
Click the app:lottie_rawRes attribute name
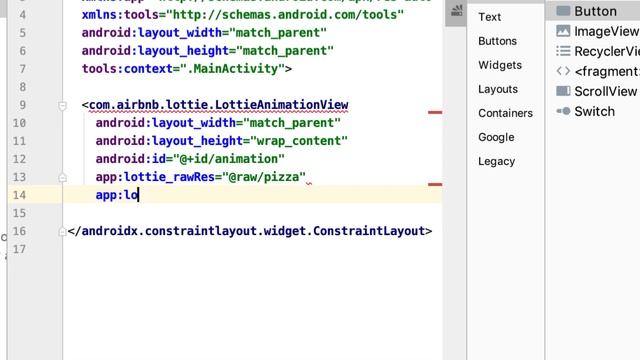[x=155, y=177]
